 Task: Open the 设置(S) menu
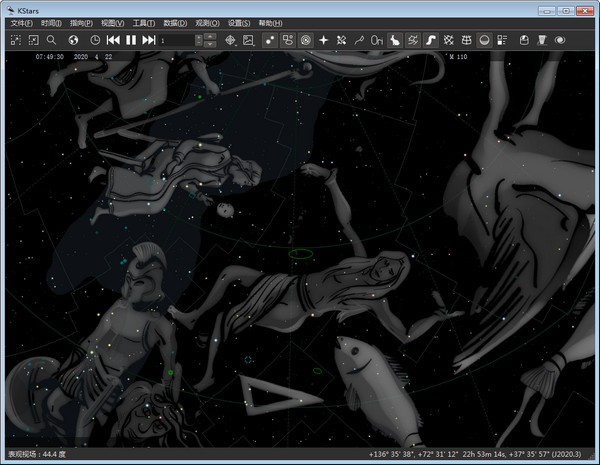point(238,22)
